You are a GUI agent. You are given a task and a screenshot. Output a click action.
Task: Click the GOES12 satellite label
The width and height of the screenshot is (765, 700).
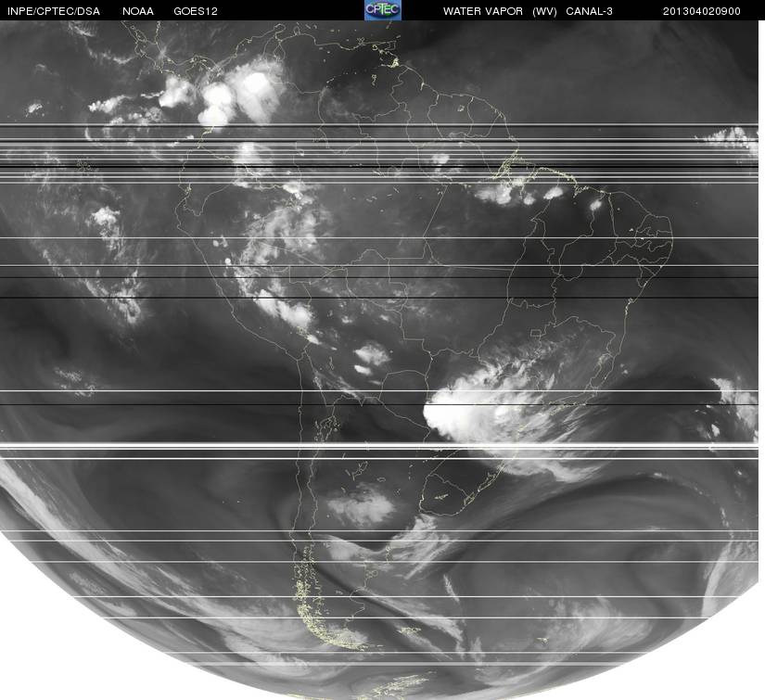(196, 11)
